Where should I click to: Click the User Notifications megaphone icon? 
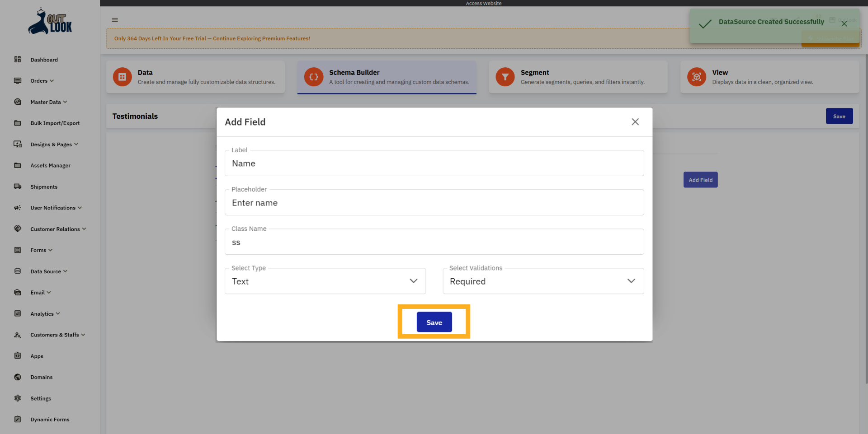pos(18,208)
